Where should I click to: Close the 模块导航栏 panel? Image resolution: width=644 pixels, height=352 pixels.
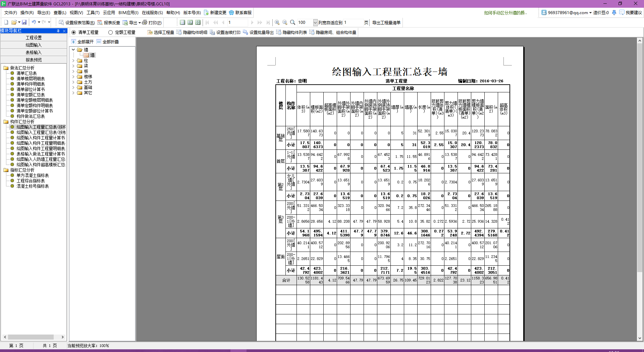[64, 31]
